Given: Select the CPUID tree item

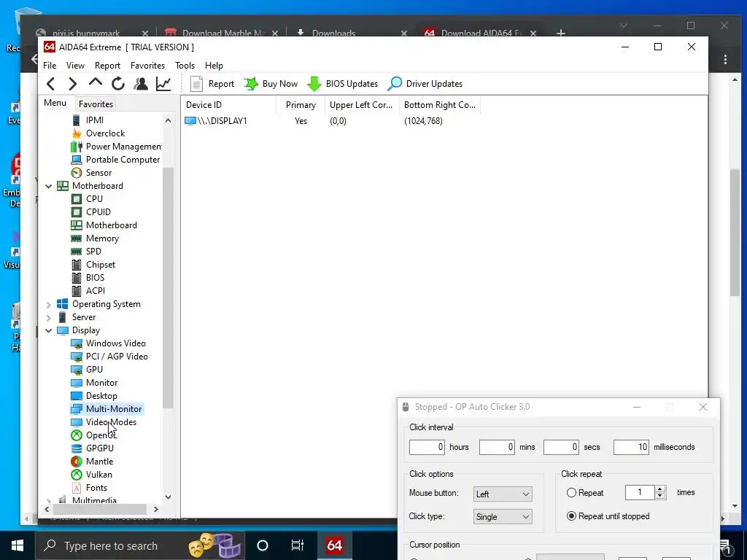Looking at the screenshot, I should coord(91,212).
